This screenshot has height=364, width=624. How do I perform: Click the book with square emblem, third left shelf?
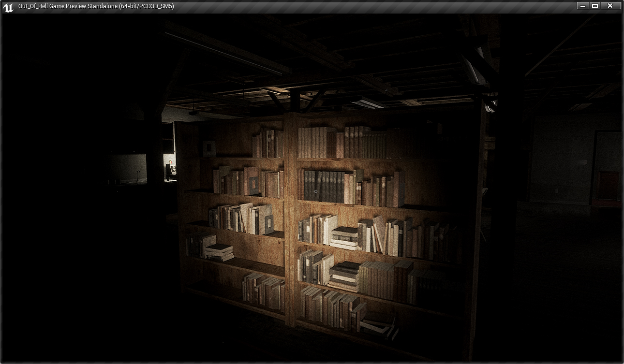266,220
